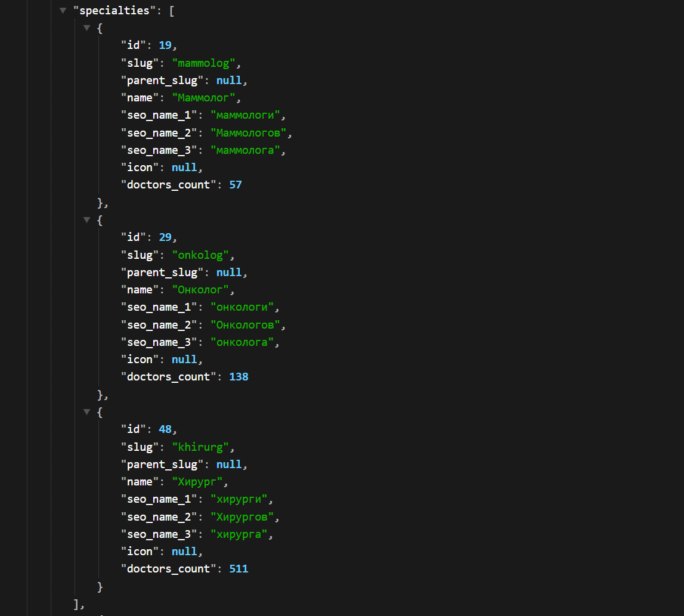684x616 pixels.
Task: Click the seo_name_2 value "Маммологов"
Action: click(x=248, y=132)
